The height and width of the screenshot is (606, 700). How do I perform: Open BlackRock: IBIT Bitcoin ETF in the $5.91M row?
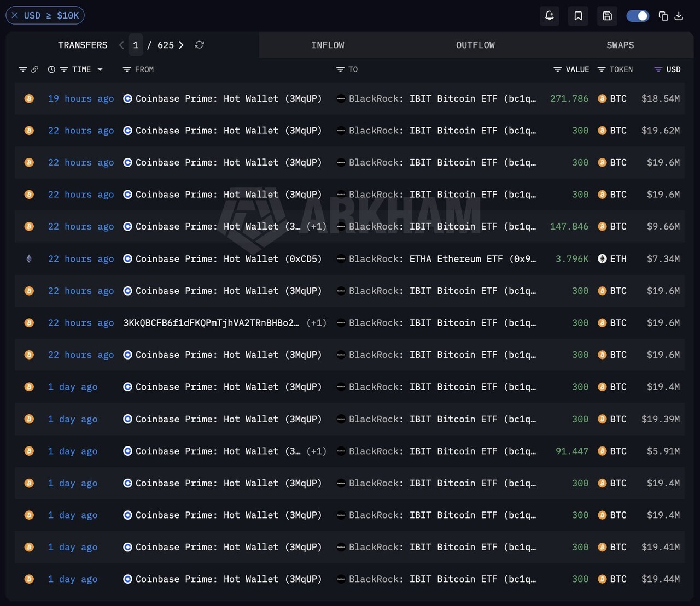[x=442, y=451]
